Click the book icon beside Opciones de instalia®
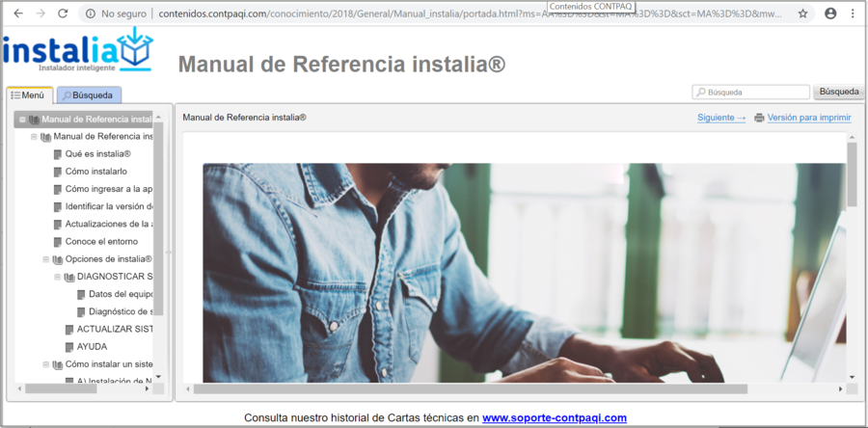This screenshot has width=868, height=428. coord(58,258)
